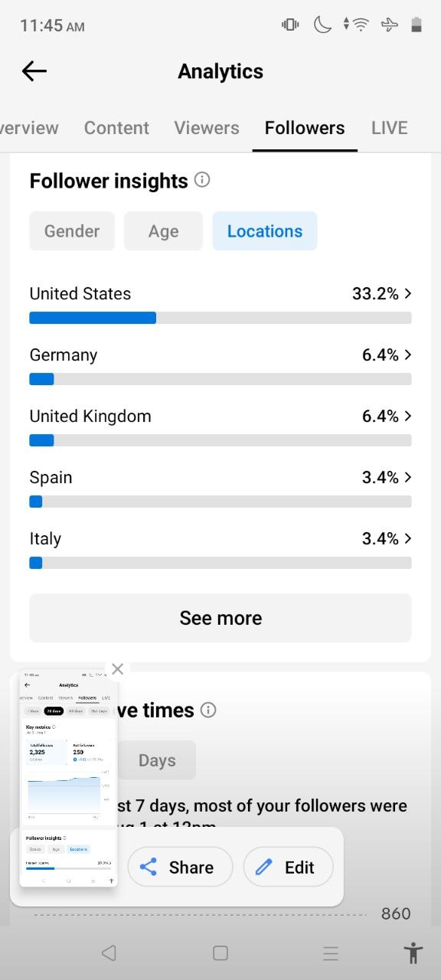Switch to the Viewers tab
The image size is (441, 980).
point(207,128)
